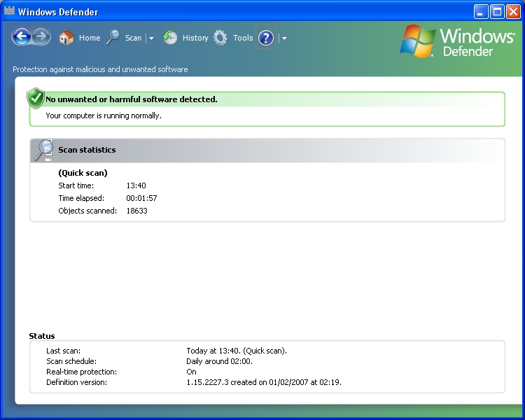Expand the Help options dropdown arrow
This screenshot has height=420, width=525.
284,38
